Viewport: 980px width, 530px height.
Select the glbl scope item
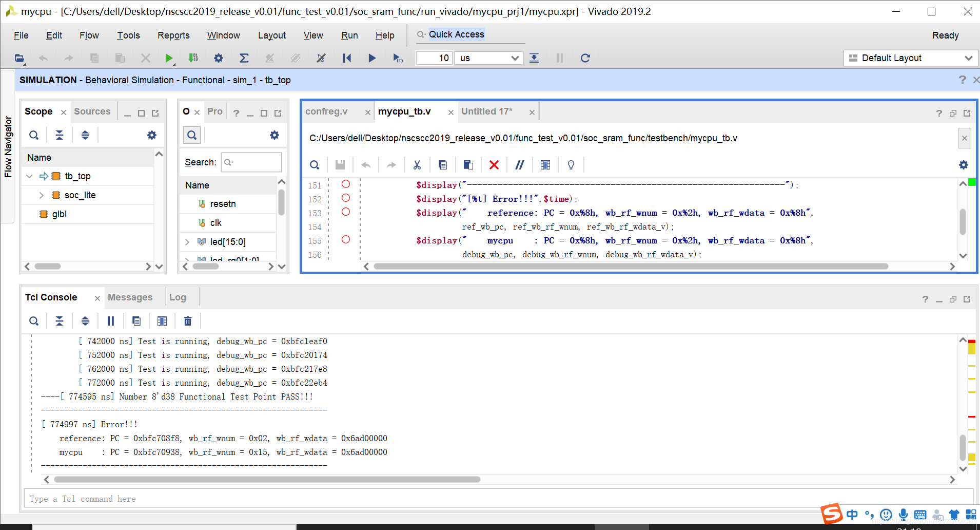60,214
